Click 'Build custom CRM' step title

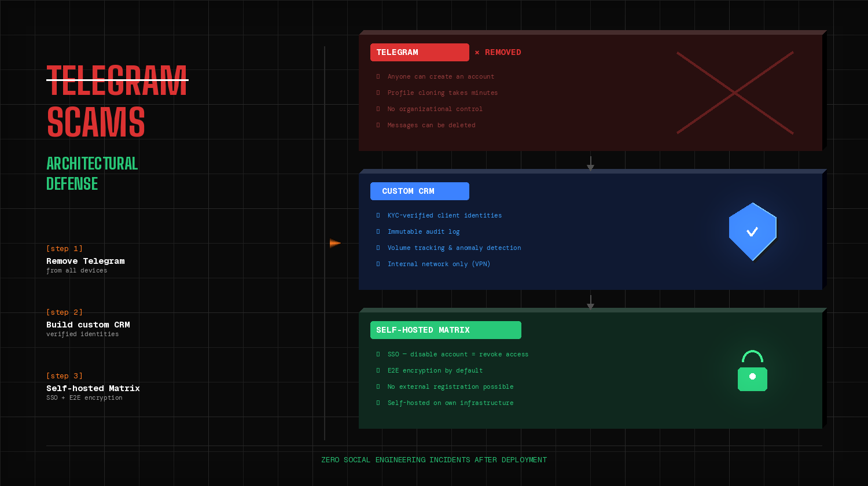(88, 325)
